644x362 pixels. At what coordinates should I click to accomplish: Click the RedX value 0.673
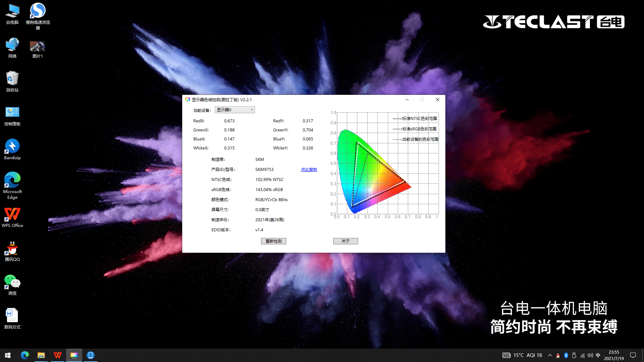coord(229,121)
